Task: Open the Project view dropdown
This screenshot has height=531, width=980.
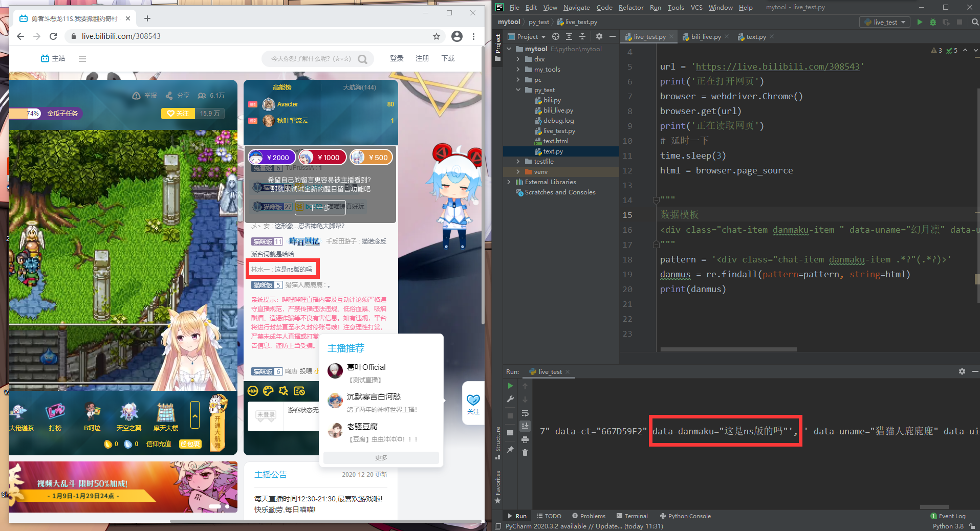Action: point(527,37)
